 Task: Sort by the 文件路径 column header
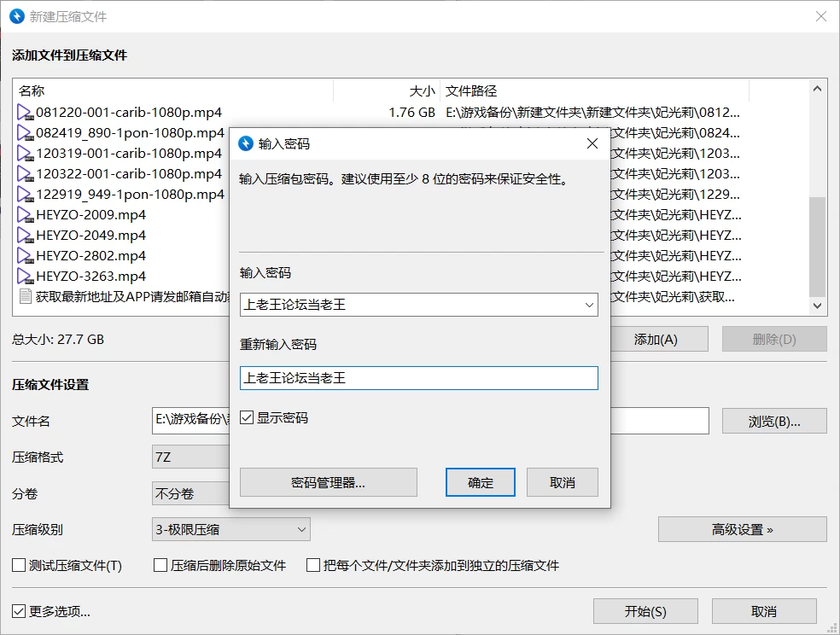coord(595,91)
